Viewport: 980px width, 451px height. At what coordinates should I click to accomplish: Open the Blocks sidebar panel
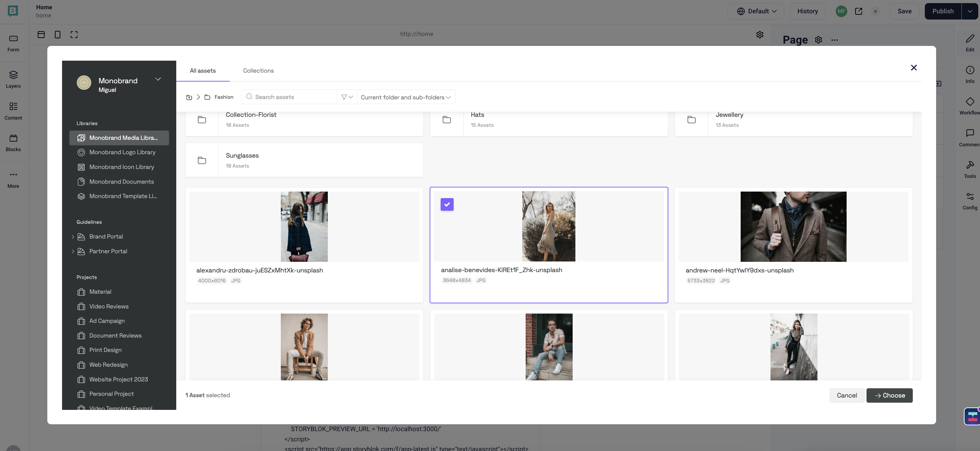[13, 143]
